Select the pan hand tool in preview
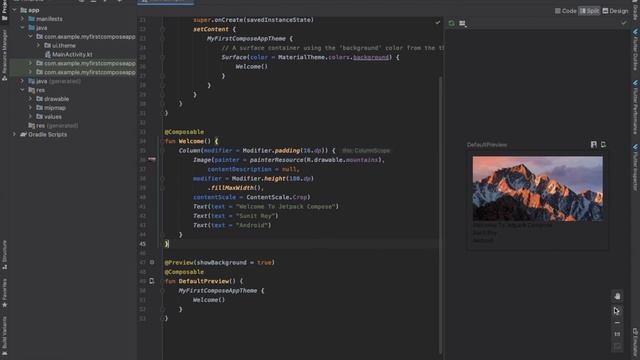 click(617, 296)
